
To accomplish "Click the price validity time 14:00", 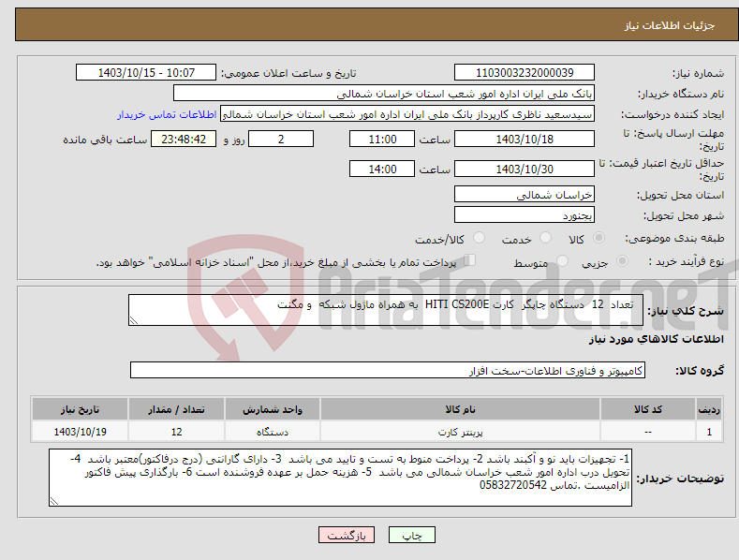I will tap(382, 169).
